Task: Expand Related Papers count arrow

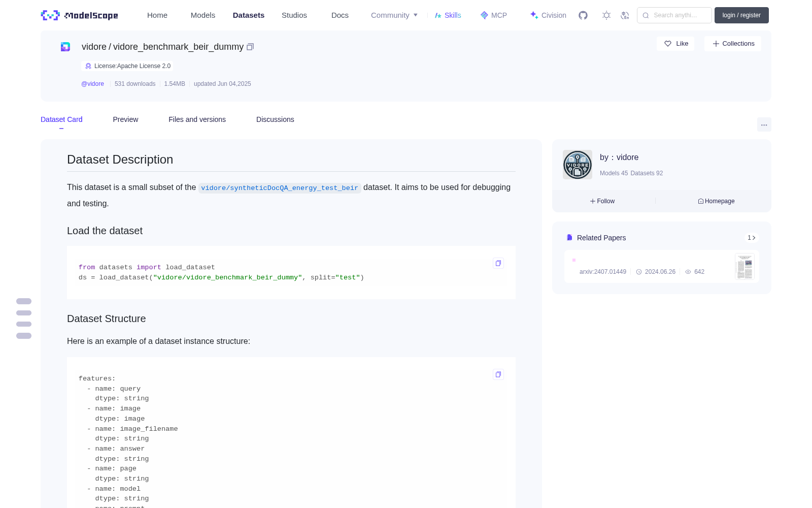Action: click(x=752, y=238)
